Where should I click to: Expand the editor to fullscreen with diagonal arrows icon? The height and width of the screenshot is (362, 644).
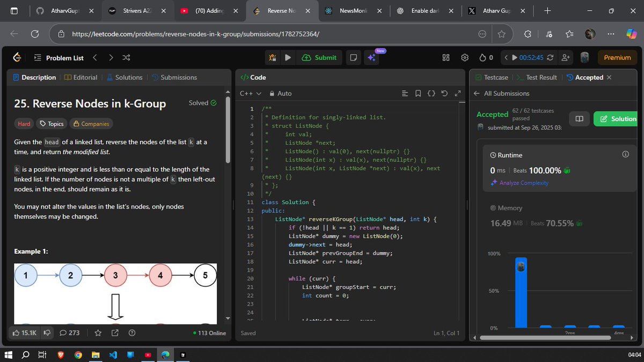click(458, 93)
